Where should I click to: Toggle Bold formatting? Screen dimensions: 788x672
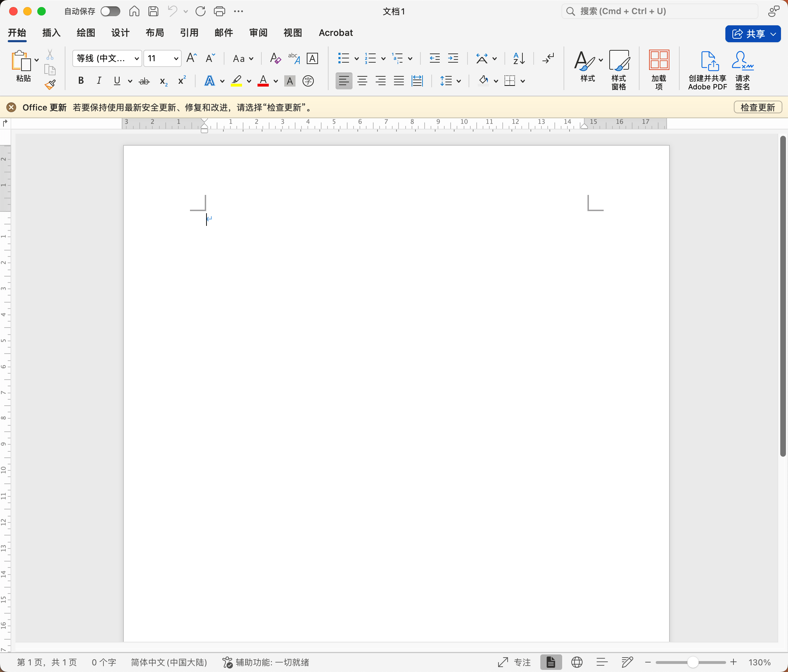[x=81, y=81]
